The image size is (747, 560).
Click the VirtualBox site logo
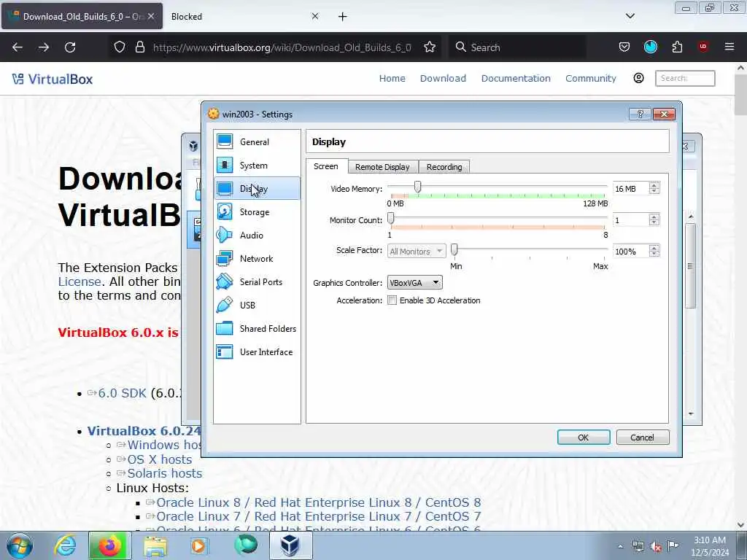[53, 79]
